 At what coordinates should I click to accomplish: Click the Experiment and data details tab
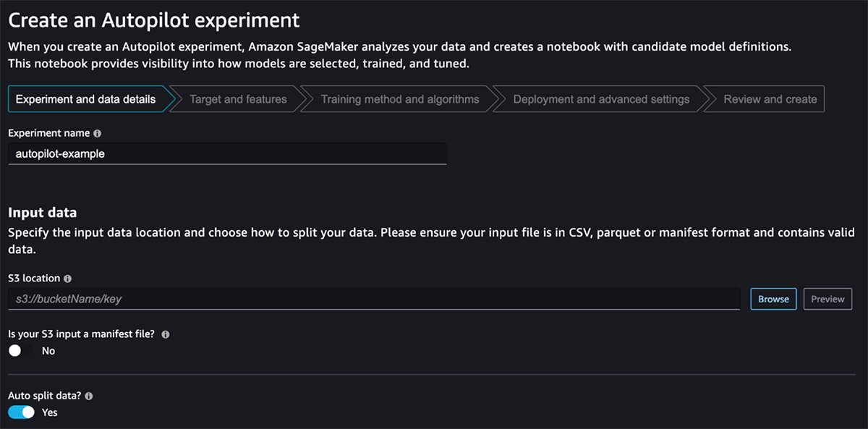tap(86, 99)
